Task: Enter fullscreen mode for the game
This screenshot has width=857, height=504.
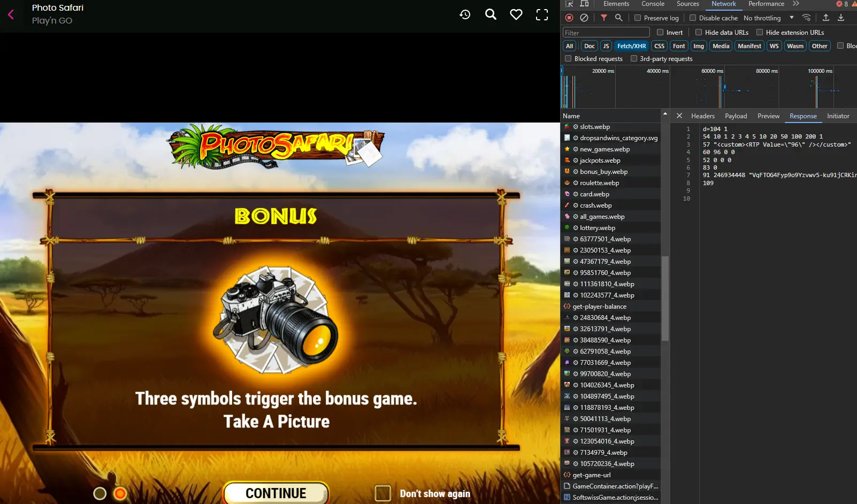Action: coord(542,14)
